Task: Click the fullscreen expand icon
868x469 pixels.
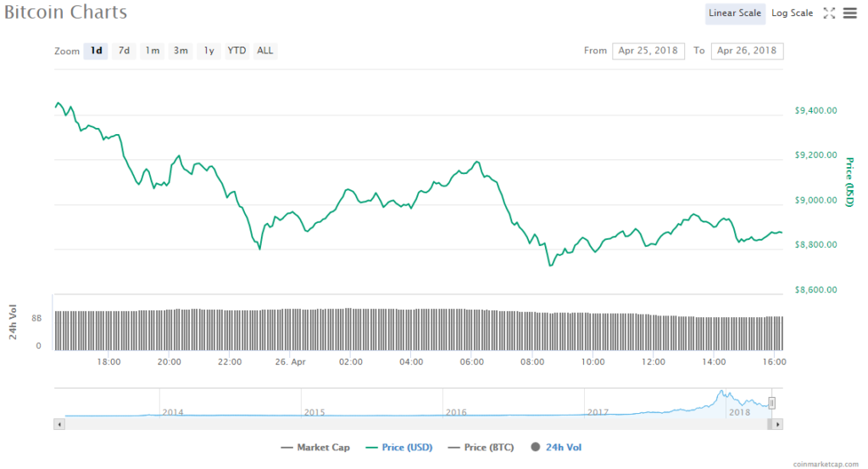Action: point(830,13)
